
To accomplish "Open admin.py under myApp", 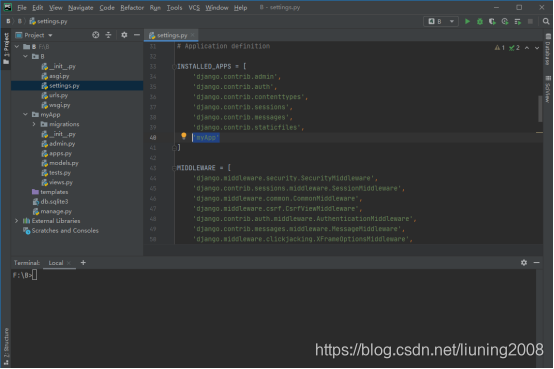I will [x=58, y=144].
